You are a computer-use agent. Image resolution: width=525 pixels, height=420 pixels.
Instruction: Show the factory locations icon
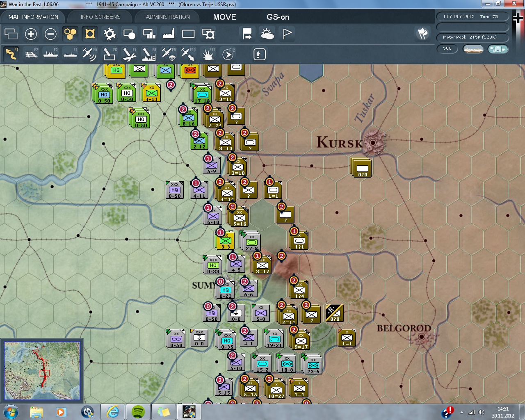(169, 34)
